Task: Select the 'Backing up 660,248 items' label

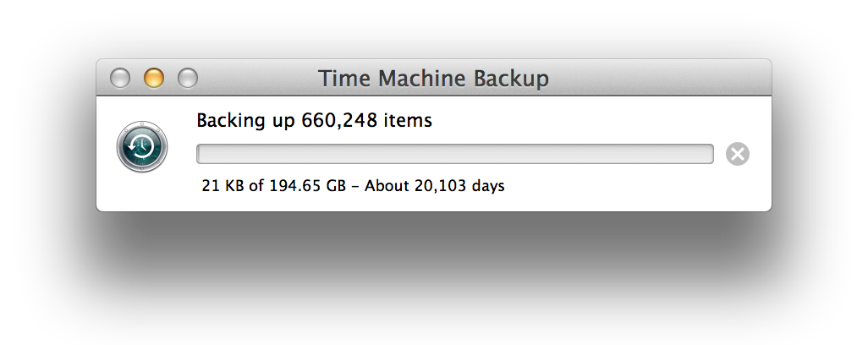Action: click(x=315, y=121)
